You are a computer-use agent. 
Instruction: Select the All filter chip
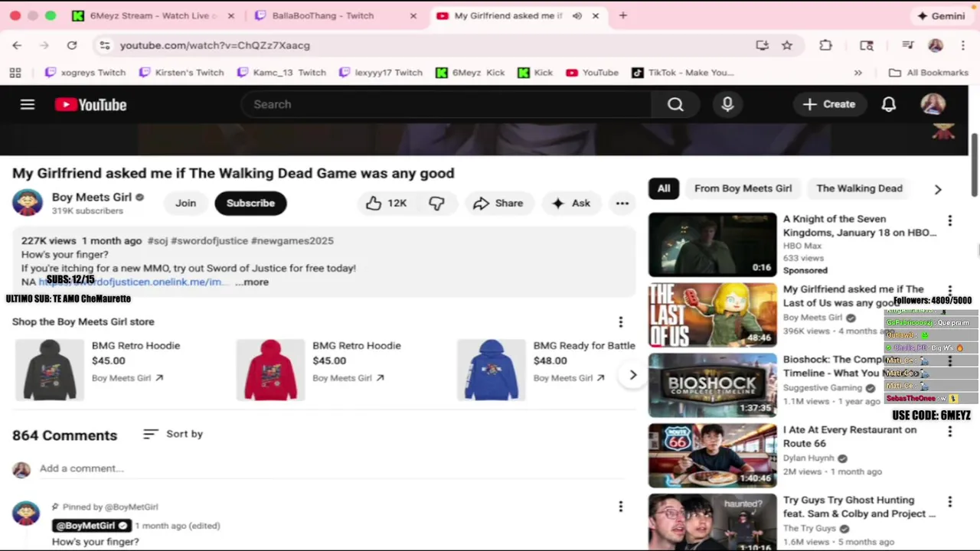coord(664,188)
